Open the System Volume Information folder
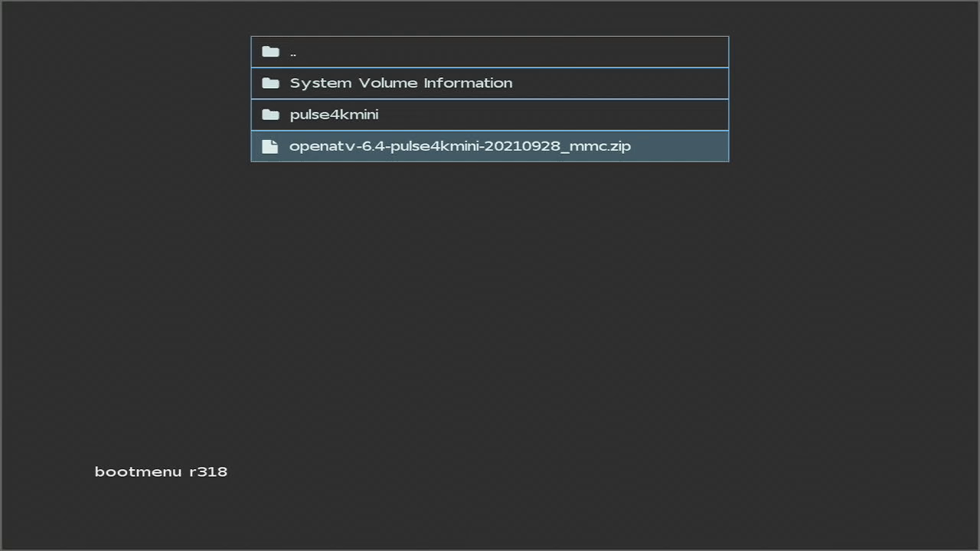Image resolution: width=980 pixels, height=551 pixels. point(400,83)
